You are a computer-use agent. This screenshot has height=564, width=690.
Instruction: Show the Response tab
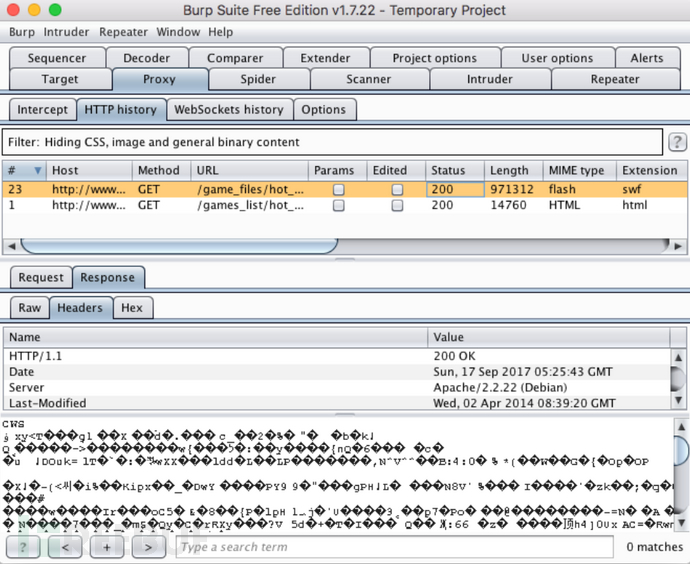[107, 278]
